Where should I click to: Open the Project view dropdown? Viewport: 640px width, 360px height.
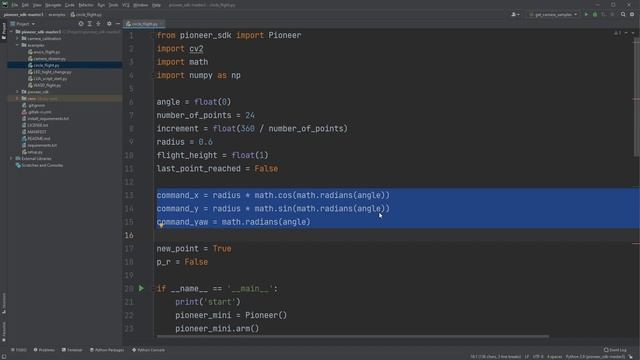coord(23,24)
